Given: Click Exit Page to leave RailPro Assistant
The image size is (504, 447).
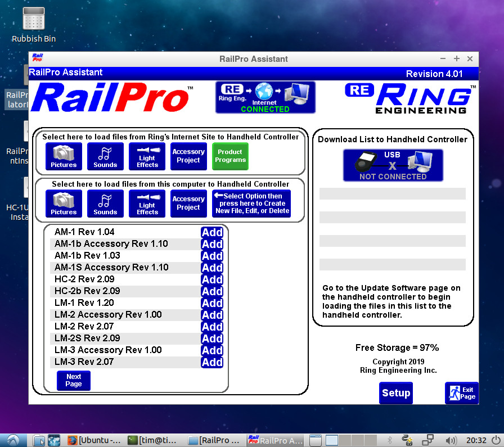Looking at the screenshot, I should [x=461, y=393].
